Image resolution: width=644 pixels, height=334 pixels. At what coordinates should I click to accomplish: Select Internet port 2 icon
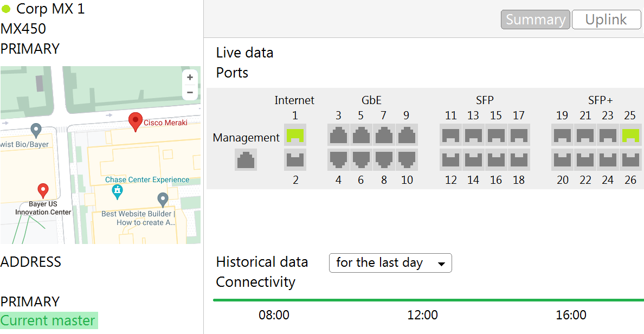coord(295,160)
